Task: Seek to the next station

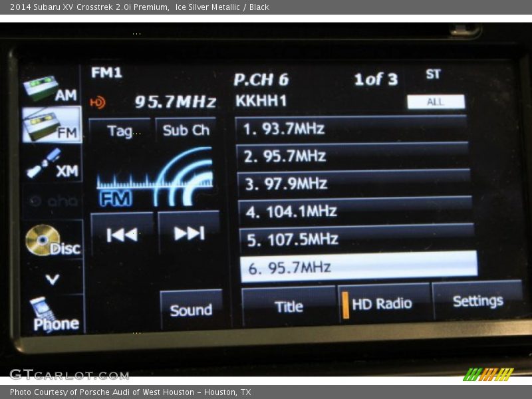Action: coord(189,233)
